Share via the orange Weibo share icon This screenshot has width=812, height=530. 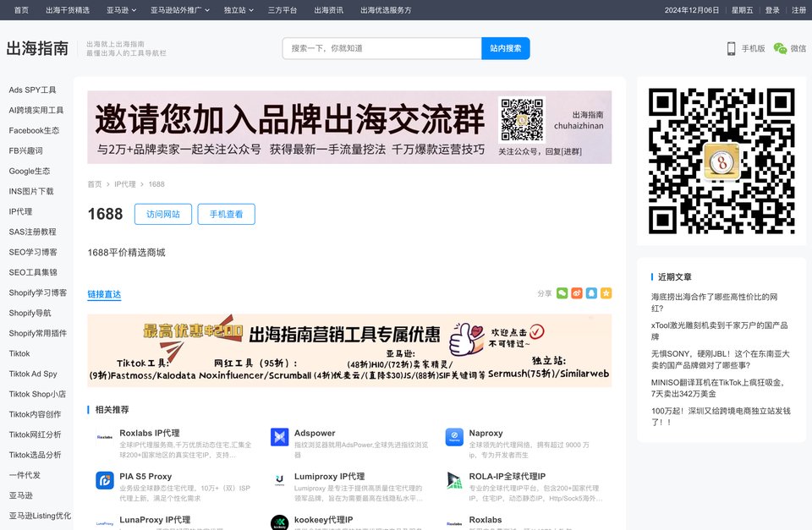coord(576,293)
